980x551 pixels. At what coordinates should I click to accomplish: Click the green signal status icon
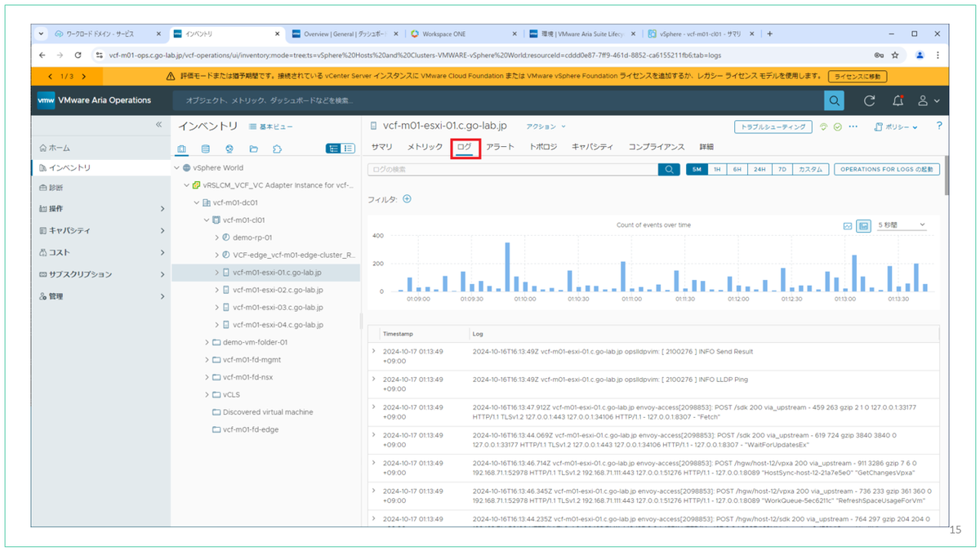824,127
